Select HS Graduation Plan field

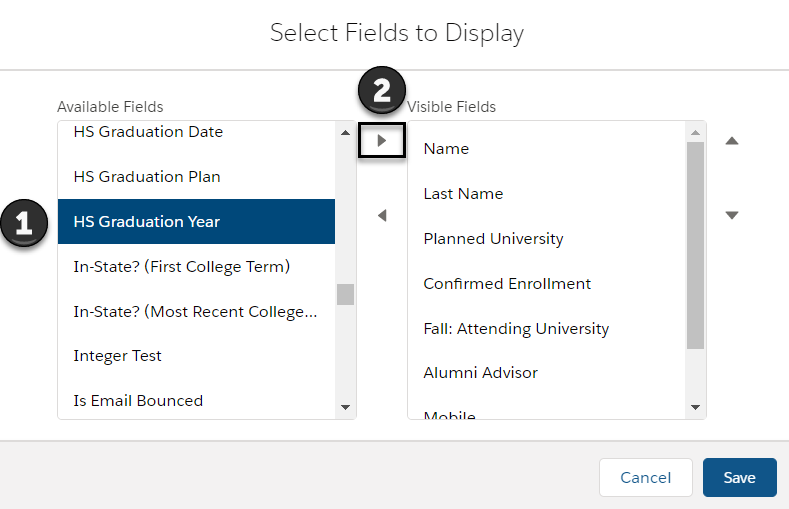click(x=196, y=177)
